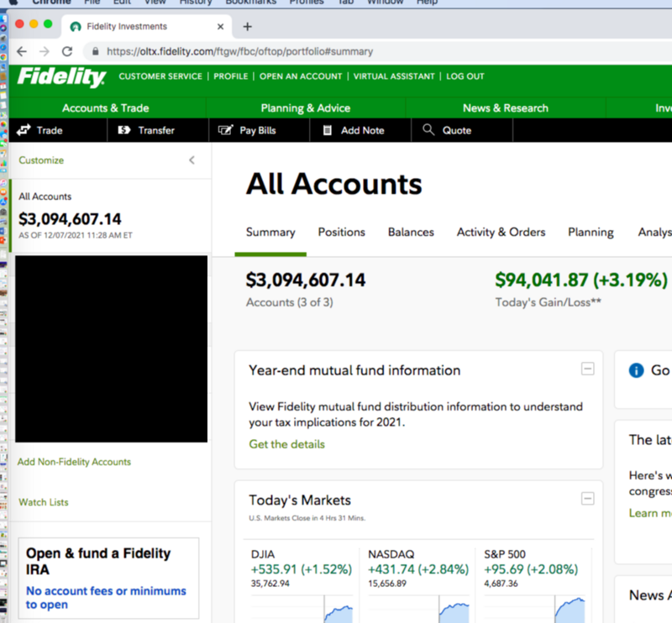Open the Accounts & Trade menu
This screenshot has height=623, width=672.
click(x=106, y=108)
